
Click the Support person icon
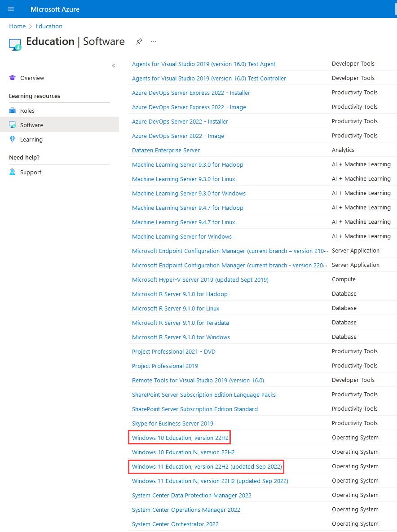point(13,172)
